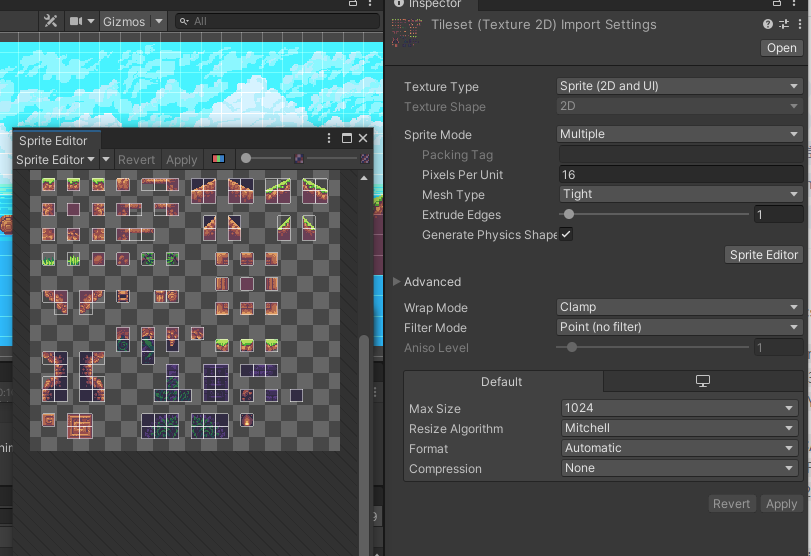811x556 pixels.
Task: Select the tall green grass blades sprite
Action: tap(73, 259)
